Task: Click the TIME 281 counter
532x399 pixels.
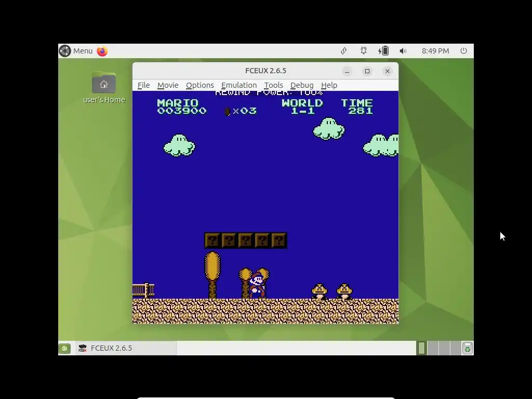Action: [x=357, y=107]
